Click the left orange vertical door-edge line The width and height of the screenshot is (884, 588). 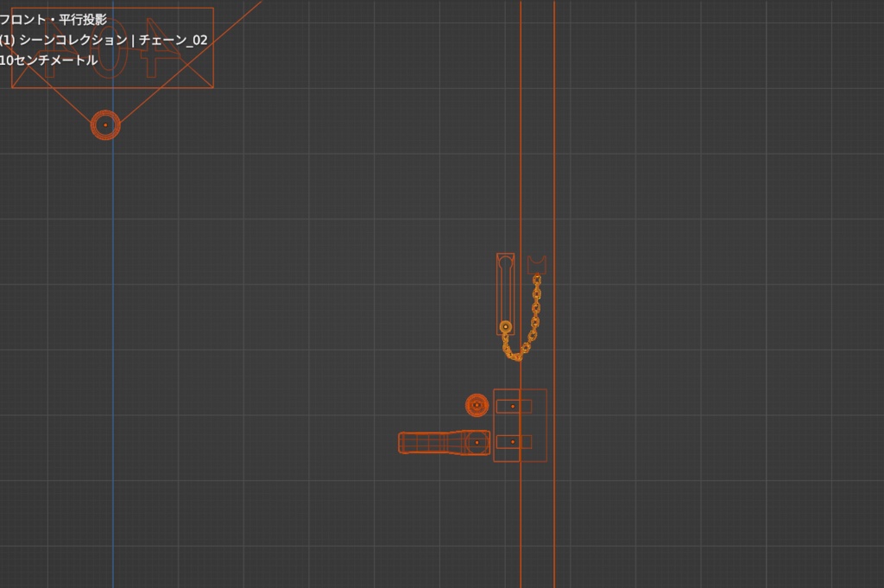pyautogui.click(x=521, y=173)
